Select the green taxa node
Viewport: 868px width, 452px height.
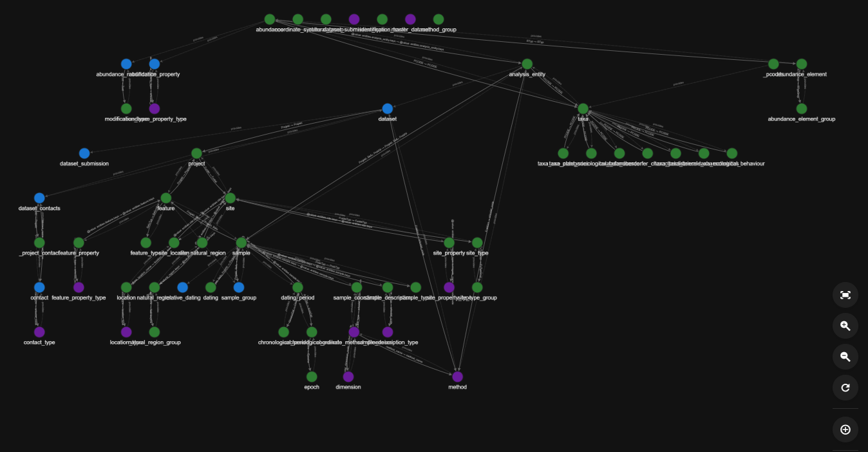583,109
